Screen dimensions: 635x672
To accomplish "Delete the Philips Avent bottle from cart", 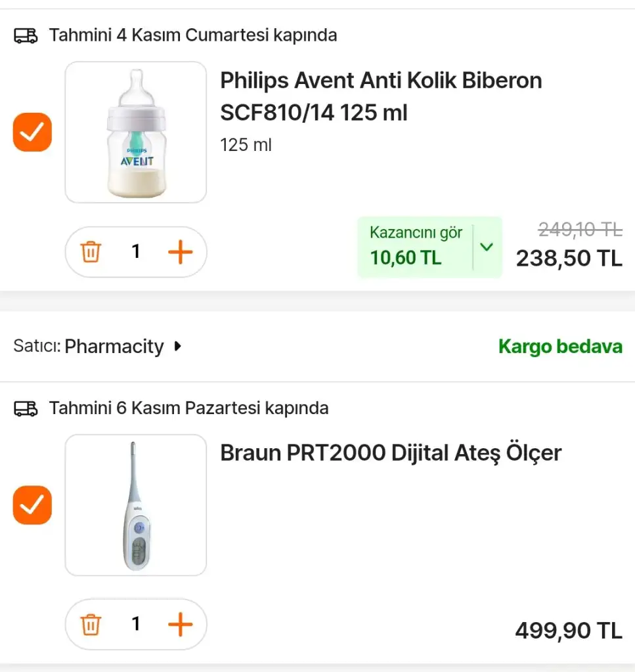I will point(91,252).
